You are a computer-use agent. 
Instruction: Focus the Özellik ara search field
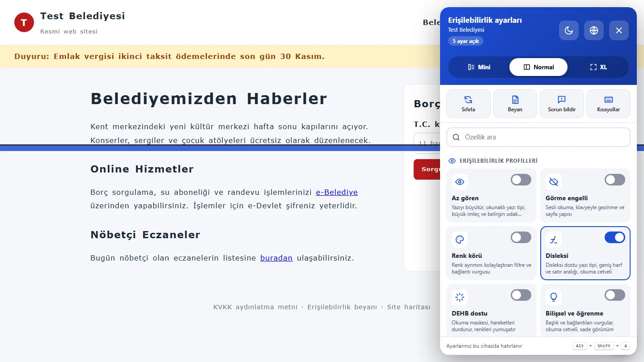[x=538, y=137]
